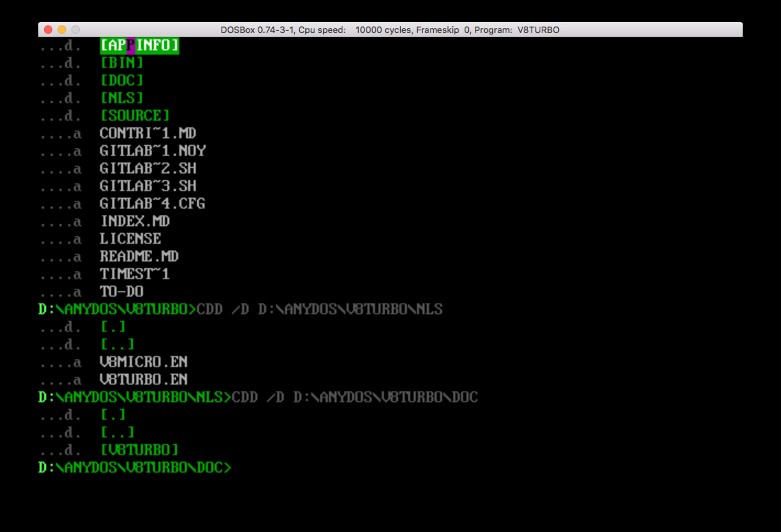
Task: Click the LICENSE file entry
Action: pyautogui.click(x=130, y=239)
